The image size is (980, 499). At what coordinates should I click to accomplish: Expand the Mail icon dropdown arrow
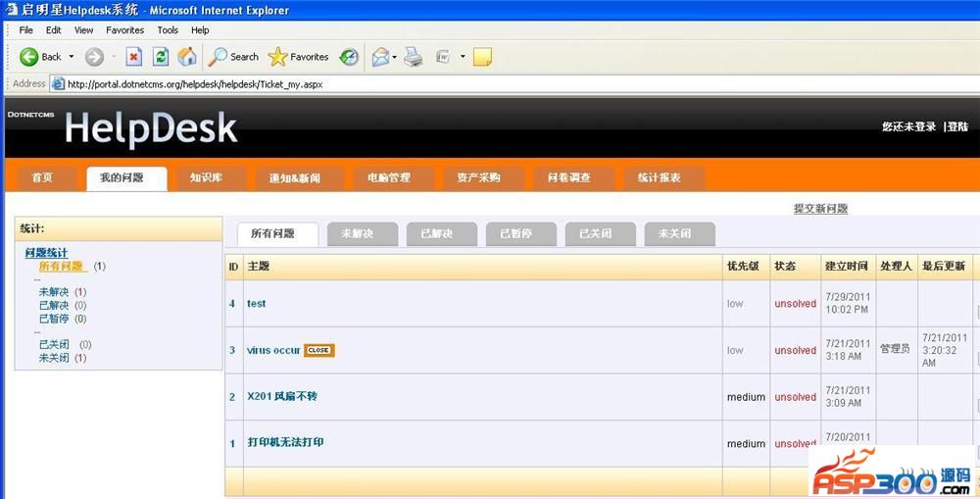(x=395, y=57)
